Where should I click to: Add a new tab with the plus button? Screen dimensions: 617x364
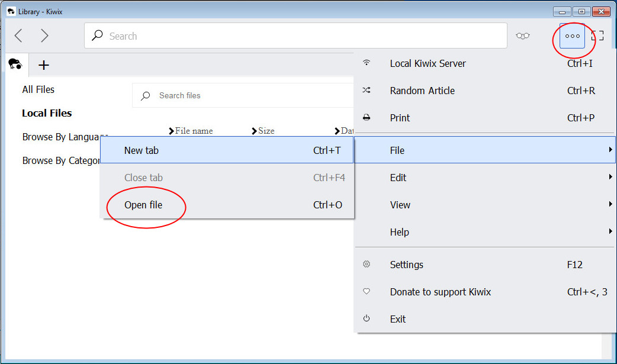(44, 65)
